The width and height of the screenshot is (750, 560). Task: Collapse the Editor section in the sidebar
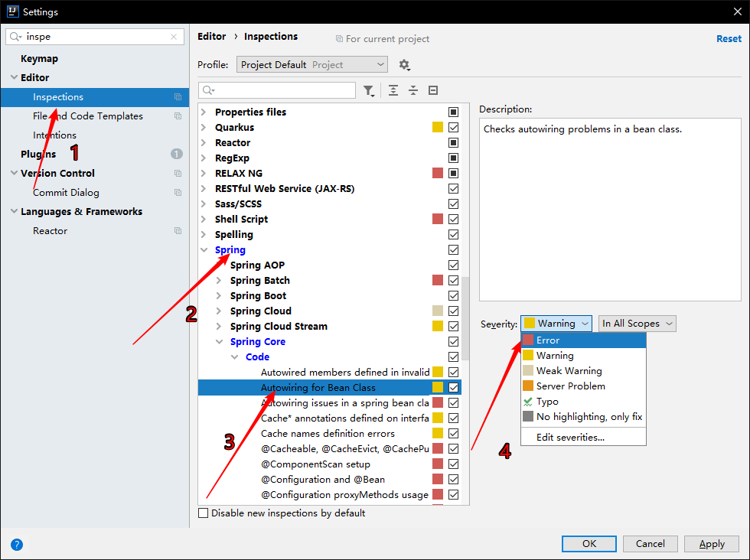coord(14,77)
